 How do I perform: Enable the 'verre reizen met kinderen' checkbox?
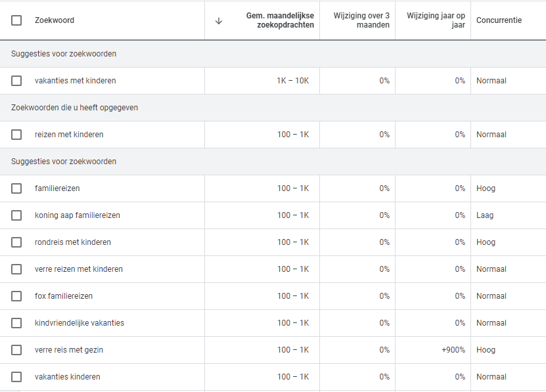(x=16, y=269)
